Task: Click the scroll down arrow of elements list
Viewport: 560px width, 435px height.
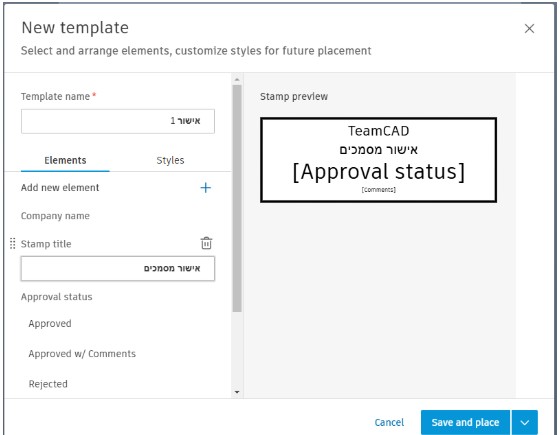Action: point(237,392)
